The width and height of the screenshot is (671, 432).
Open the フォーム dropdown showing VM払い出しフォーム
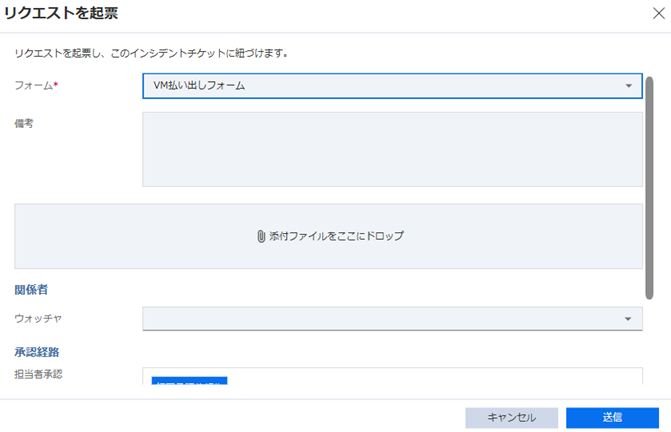point(385,86)
